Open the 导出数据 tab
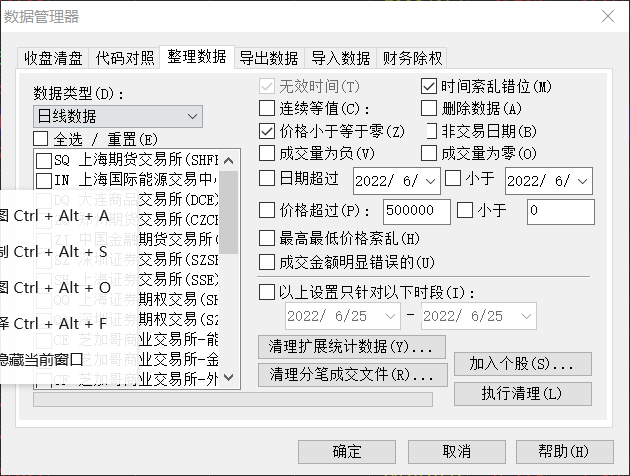The height and width of the screenshot is (476, 630). pos(269,58)
